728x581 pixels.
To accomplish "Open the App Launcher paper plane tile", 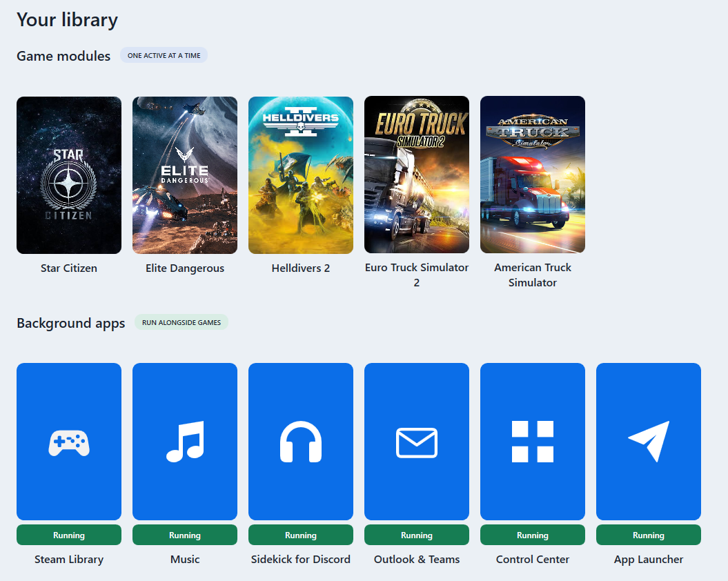I will tap(649, 441).
